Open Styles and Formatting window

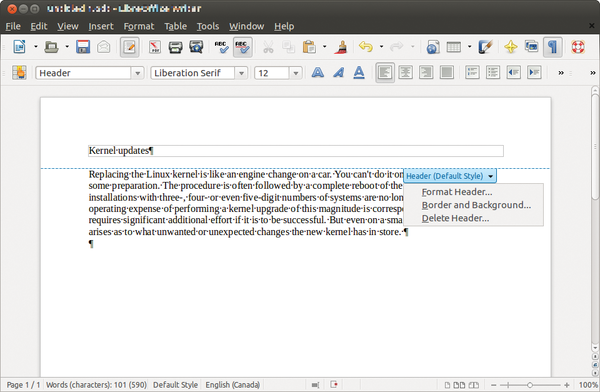[19, 72]
